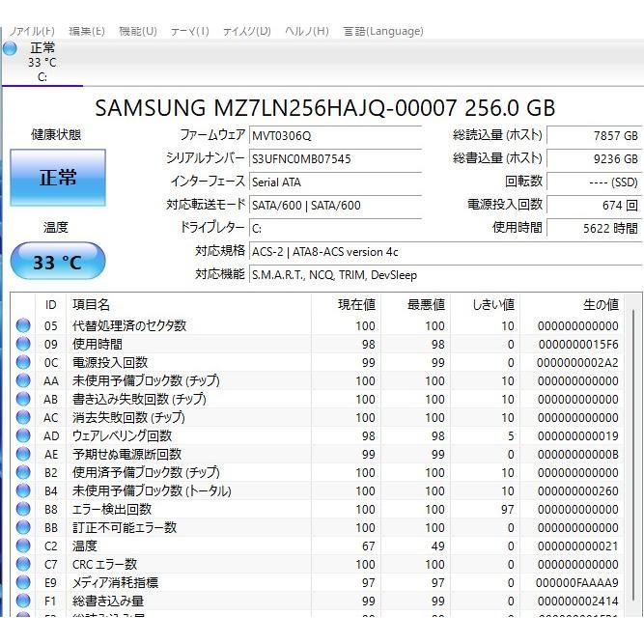Click the status orb for attribute B4
644x644 pixels.
coord(23,490)
